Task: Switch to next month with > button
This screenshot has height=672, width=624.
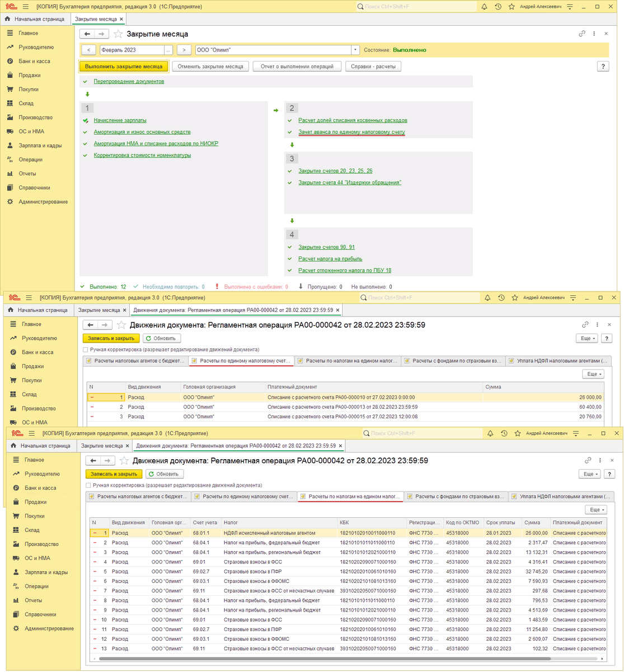Action: pos(184,50)
